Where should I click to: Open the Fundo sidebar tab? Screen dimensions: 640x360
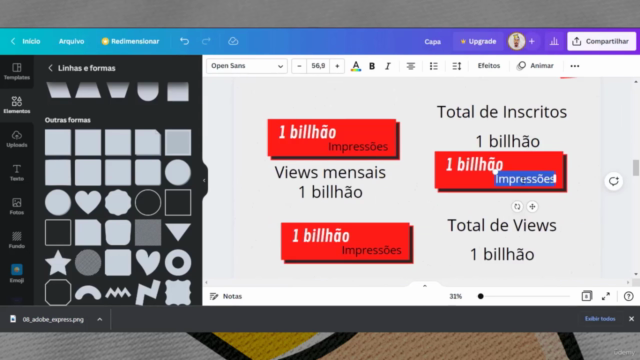pyautogui.click(x=17, y=240)
